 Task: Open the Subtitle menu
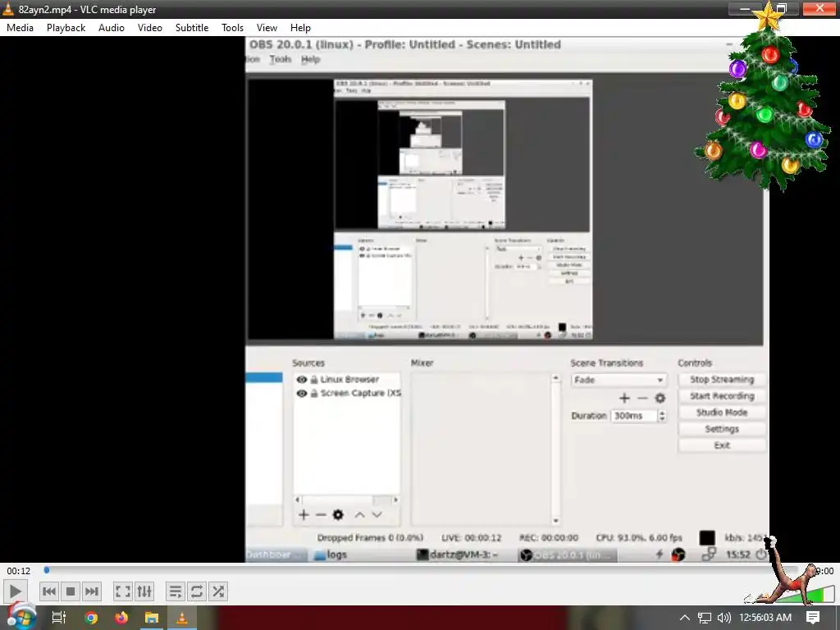(192, 28)
